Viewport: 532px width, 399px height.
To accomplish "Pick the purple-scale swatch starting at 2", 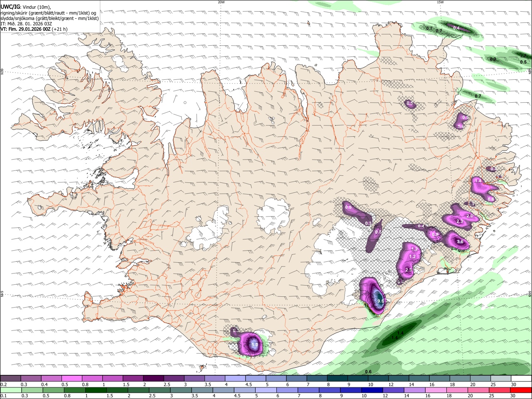I will (153, 378).
